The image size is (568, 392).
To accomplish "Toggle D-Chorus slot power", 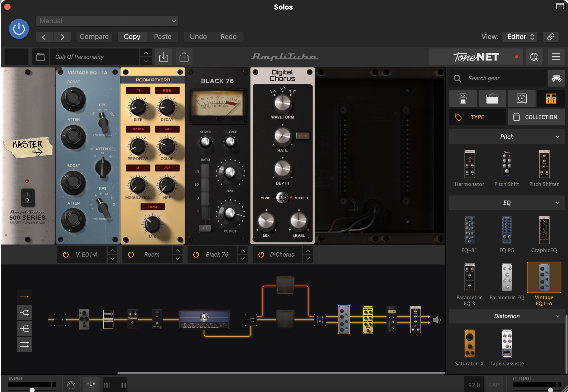I will (261, 254).
